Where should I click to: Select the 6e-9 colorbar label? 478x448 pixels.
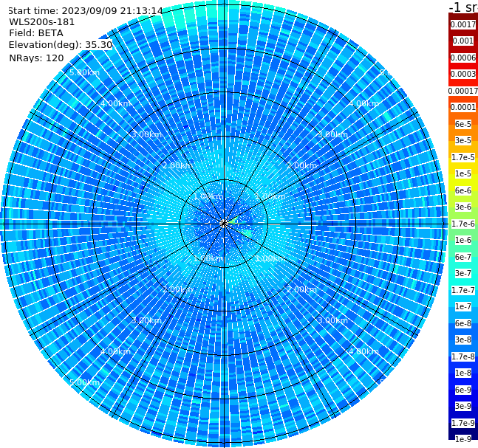pos(463,390)
